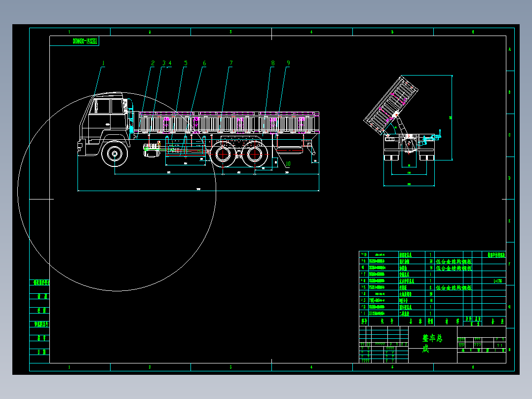Click callout number 5 label
The height and width of the screenshot is (399, 532).
coord(186,63)
